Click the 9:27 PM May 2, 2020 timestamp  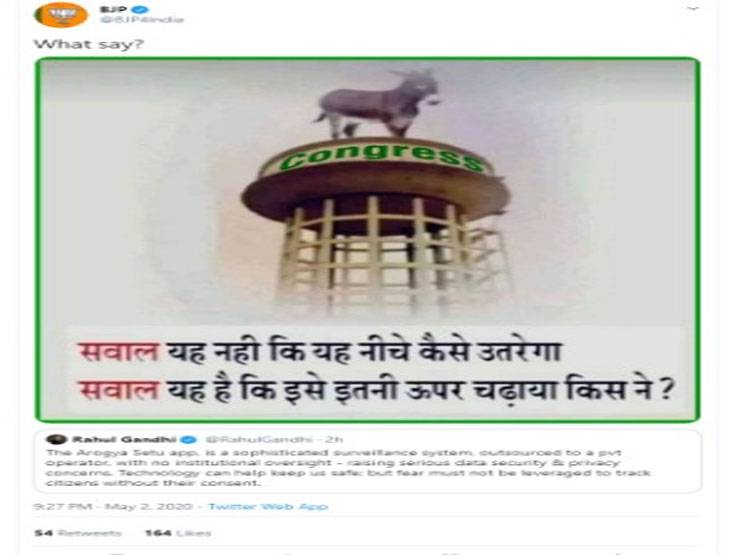[113, 506]
